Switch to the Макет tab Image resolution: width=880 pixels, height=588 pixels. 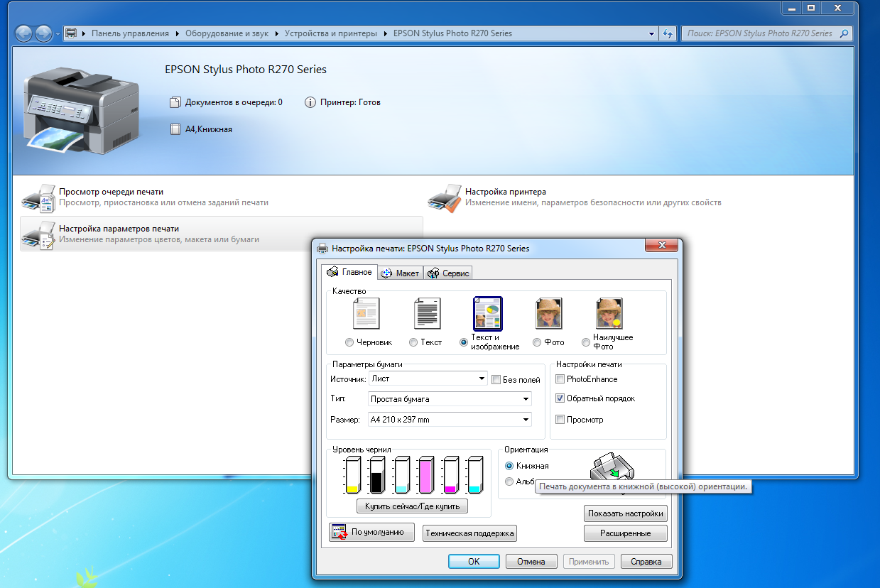click(x=401, y=273)
